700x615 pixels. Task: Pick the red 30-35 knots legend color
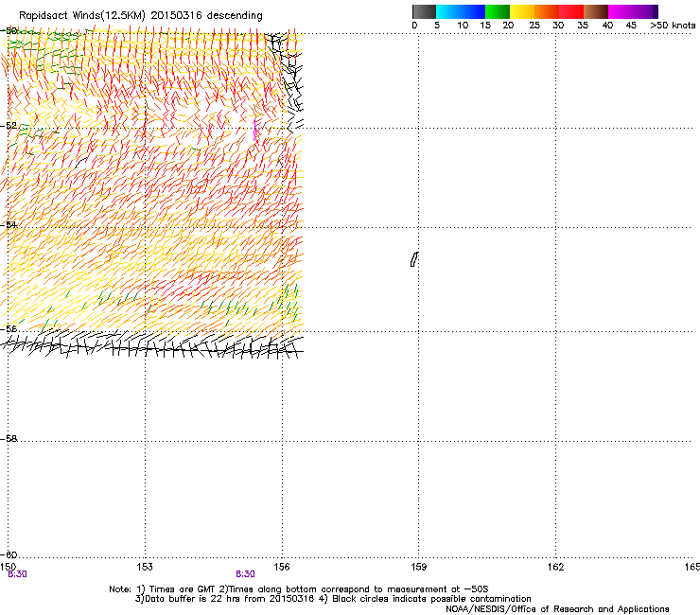click(x=571, y=11)
